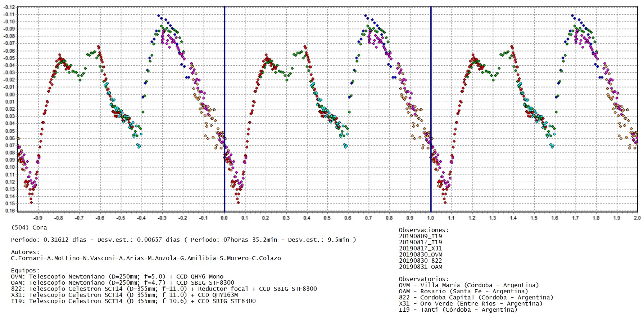Click the 0.00 label on the y-axis
The height and width of the screenshot is (316, 644).
click(10, 94)
